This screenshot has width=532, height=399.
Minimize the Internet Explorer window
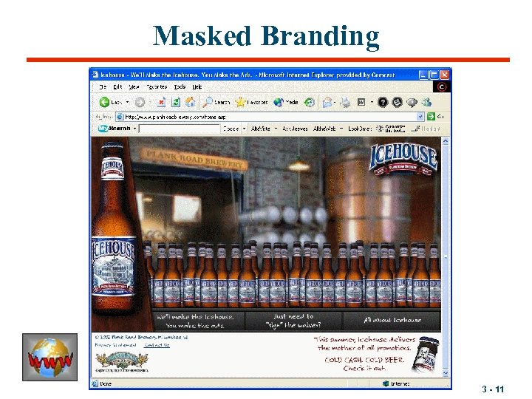coord(423,75)
